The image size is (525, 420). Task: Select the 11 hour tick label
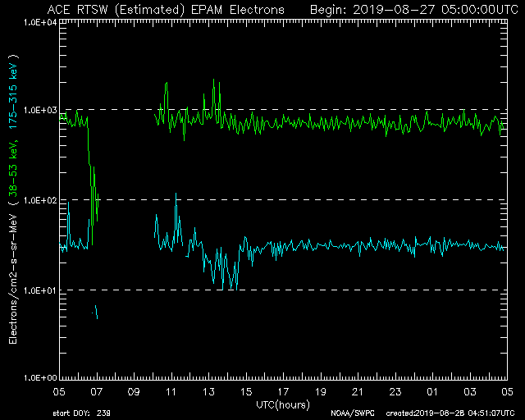click(x=171, y=393)
